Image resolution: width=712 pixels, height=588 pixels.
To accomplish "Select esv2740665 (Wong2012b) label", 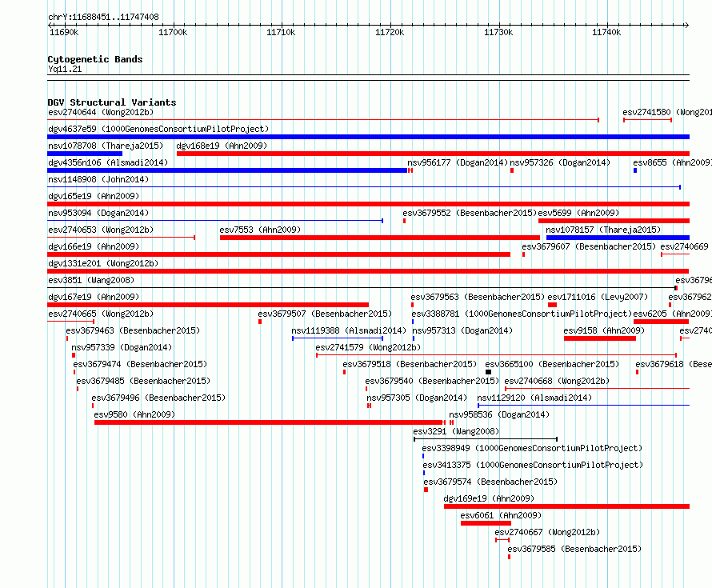I will tap(101, 314).
